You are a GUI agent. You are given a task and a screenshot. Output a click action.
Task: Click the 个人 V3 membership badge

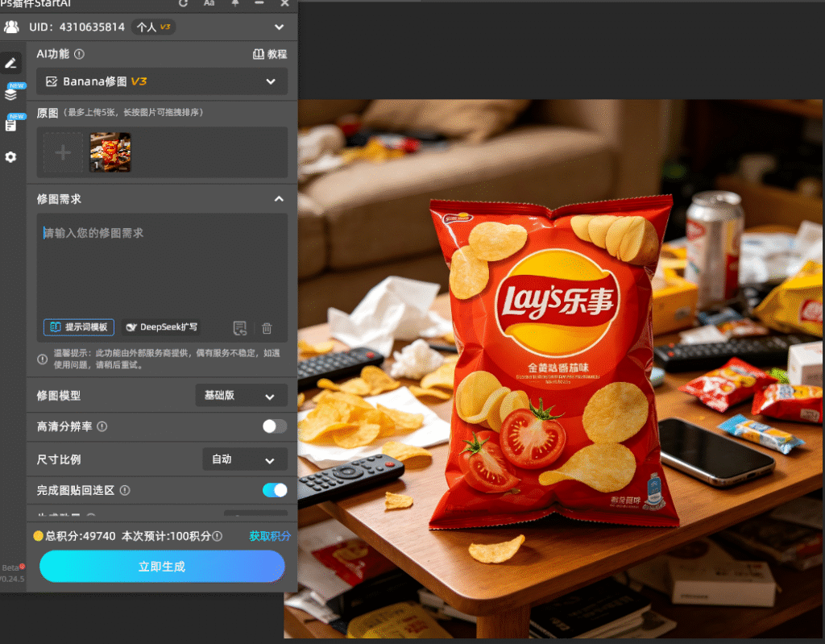click(x=154, y=27)
